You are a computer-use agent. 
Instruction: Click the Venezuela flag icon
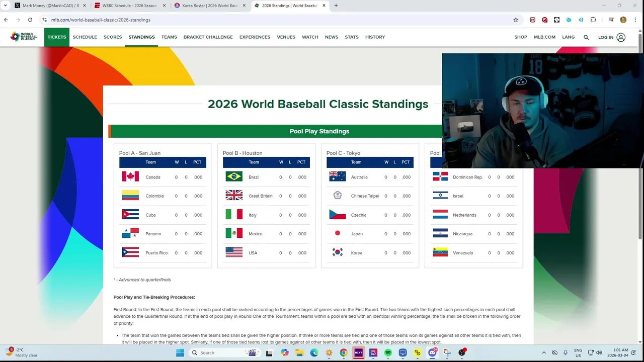click(440, 252)
